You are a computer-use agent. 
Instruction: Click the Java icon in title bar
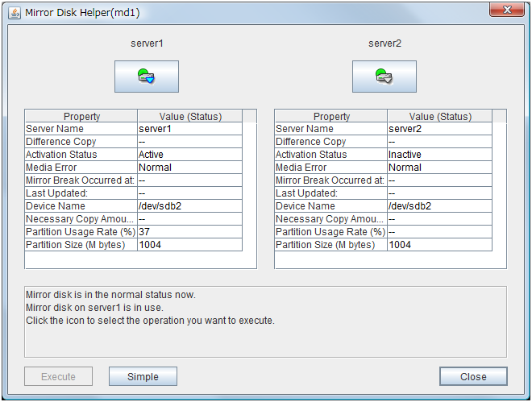15,13
